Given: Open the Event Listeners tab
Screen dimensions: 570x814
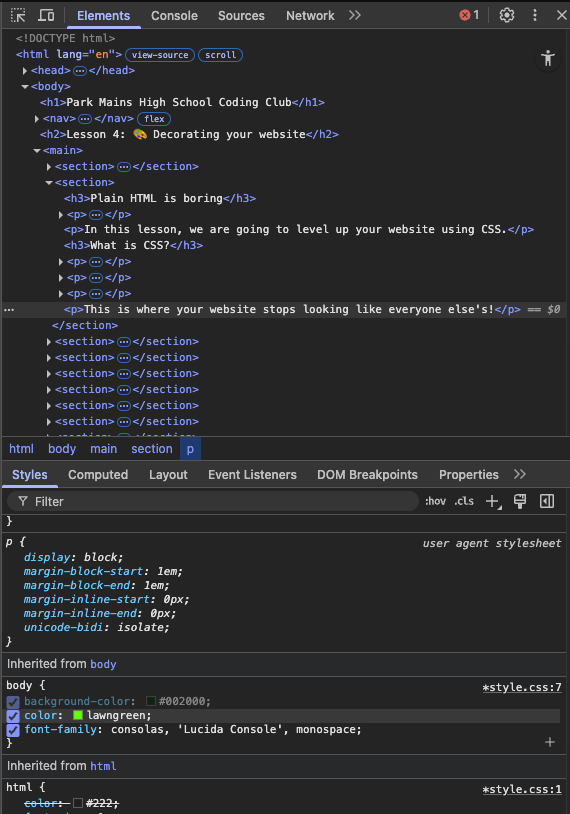Looking at the screenshot, I should coord(252,474).
